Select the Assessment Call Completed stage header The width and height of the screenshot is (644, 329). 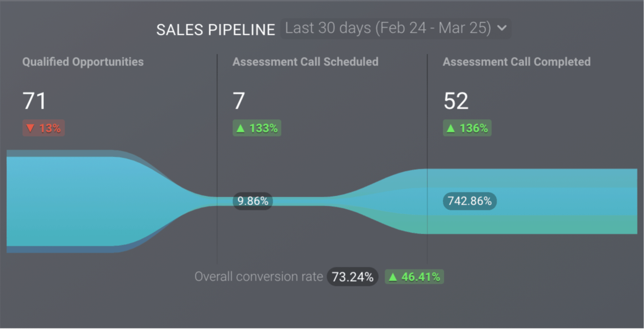tap(516, 62)
